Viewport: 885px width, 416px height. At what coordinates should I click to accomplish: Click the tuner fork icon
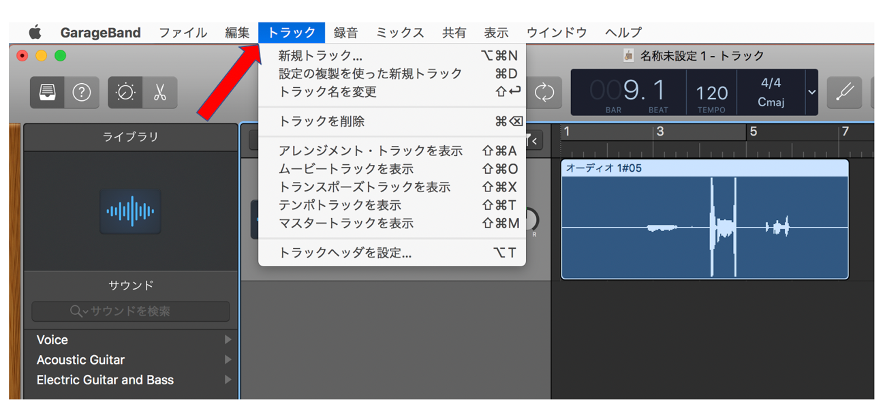click(x=844, y=93)
